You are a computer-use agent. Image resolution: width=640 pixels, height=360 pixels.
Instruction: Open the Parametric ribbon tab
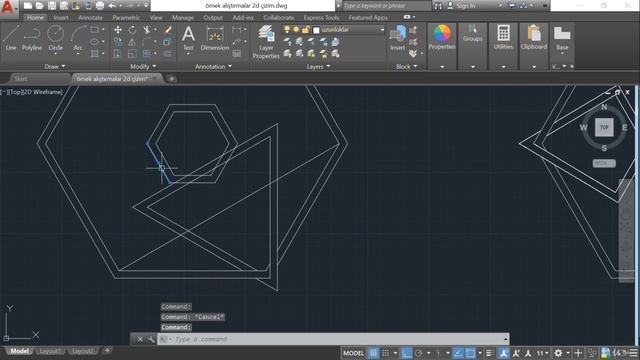(126, 18)
